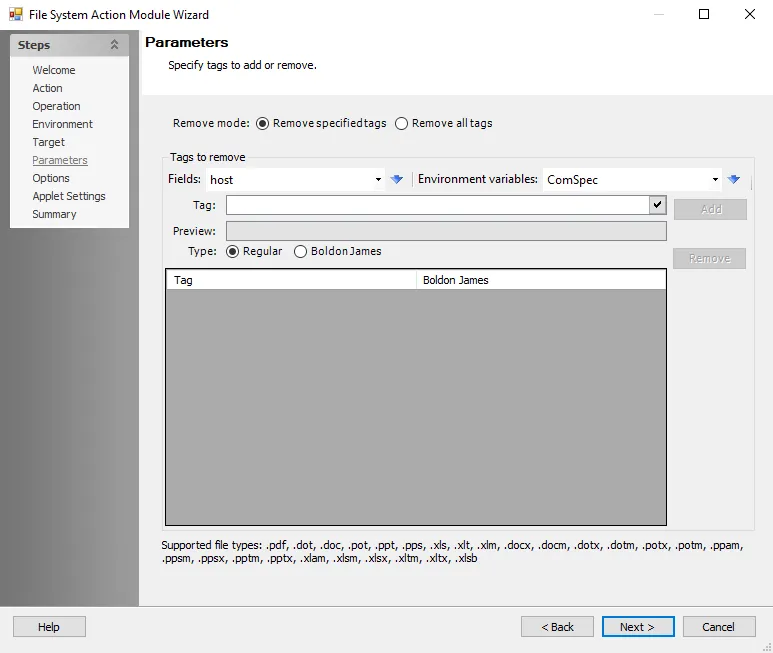Click the Boldon James column header
The image size is (773, 653).
[541, 280]
